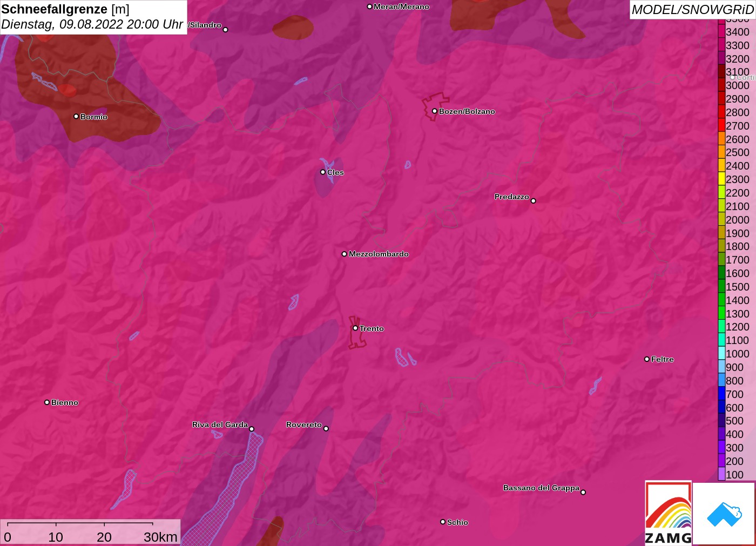The image size is (756, 546).
Task: Click the Trento city label
Action: (372, 328)
